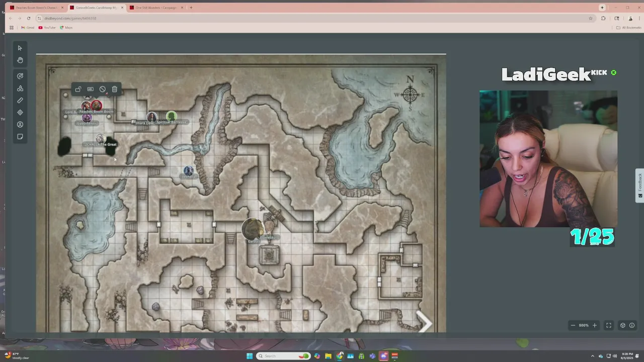Zoom in with the plus button
The image size is (644, 362).
[x=594, y=325]
